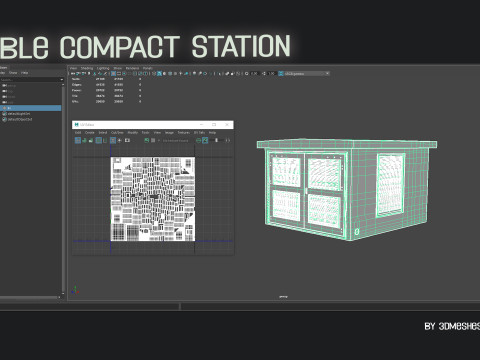This screenshot has width=480, height=360.
Task: Click the X-ray active components icon
Action: [232, 73]
